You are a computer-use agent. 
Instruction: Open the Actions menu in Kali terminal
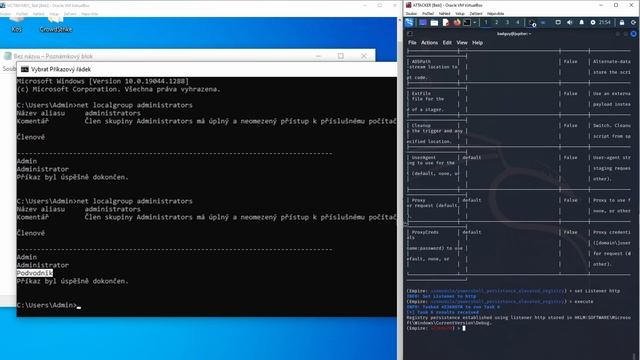click(x=429, y=42)
